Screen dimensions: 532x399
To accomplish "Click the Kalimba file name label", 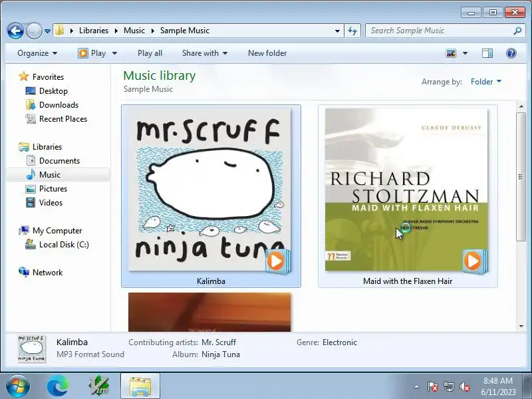I will click(211, 281).
